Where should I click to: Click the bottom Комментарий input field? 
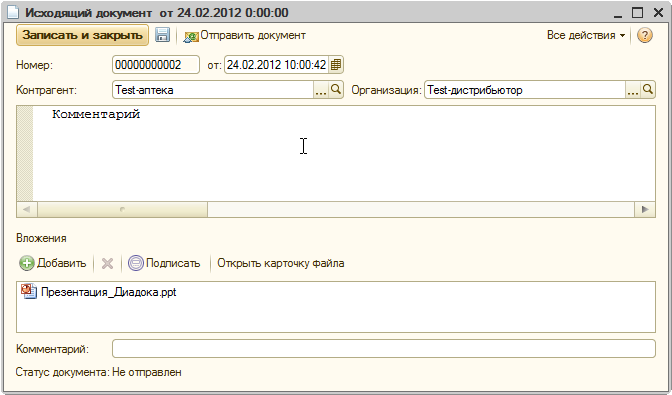384,349
